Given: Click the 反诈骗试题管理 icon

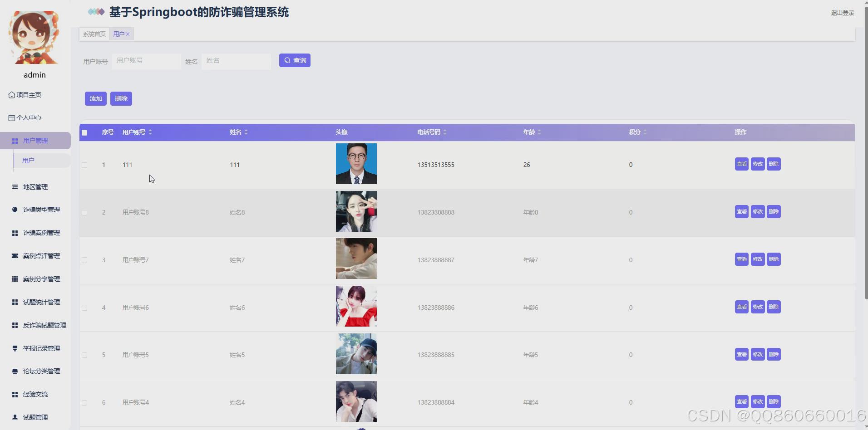Looking at the screenshot, I should [15, 325].
